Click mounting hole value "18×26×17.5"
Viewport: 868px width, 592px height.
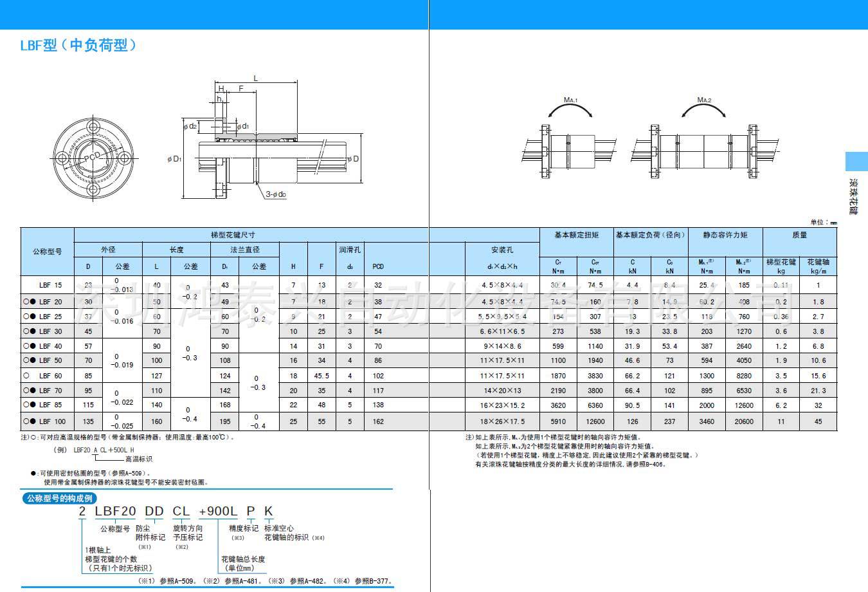tap(502, 422)
